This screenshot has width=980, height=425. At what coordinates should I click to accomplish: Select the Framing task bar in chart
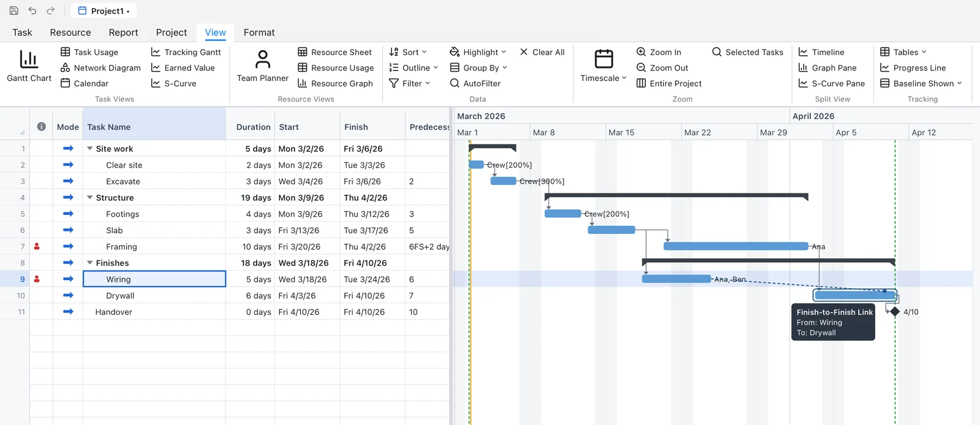(x=736, y=246)
